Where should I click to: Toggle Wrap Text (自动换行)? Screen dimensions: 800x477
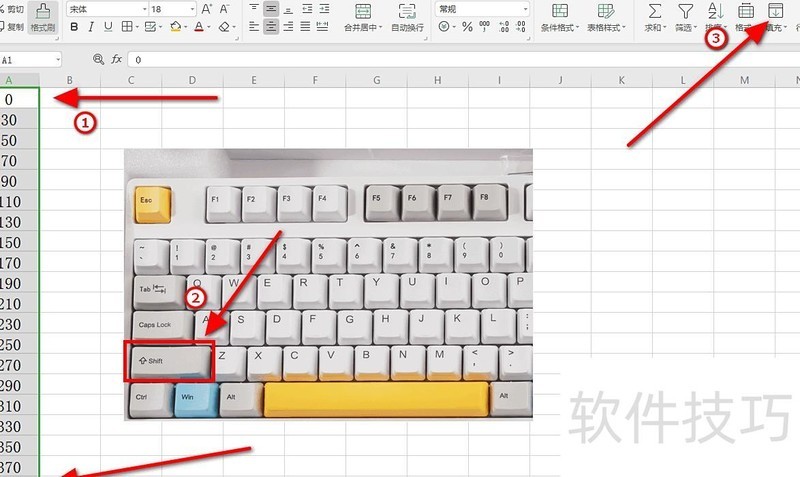pos(407,17)
